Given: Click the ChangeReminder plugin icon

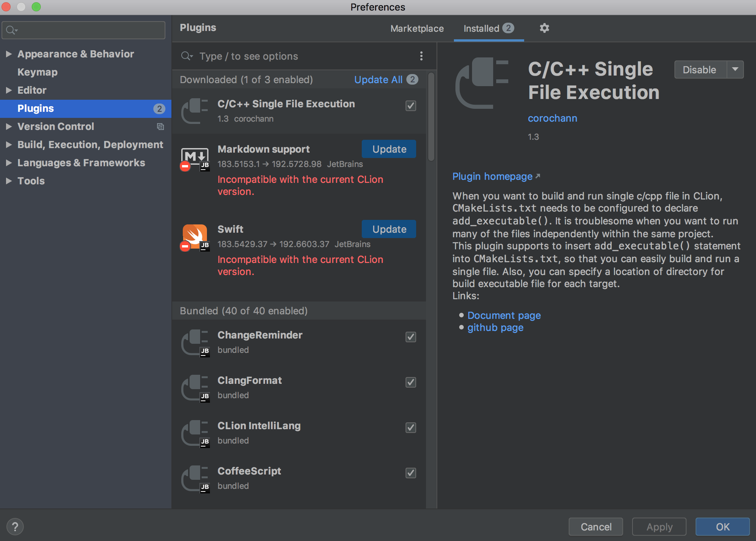Looking at the screenshot, I should point(195,343).
